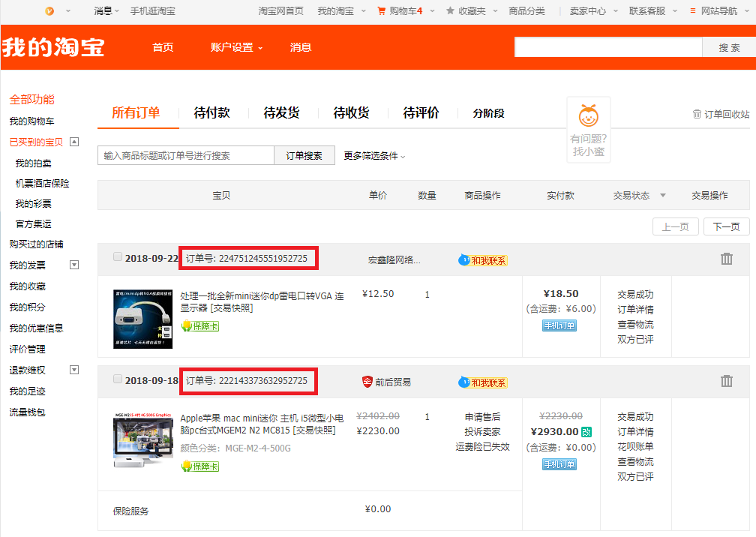Image resolution: width=756 pixels, height=537 pixels.
Task: Click the green 改 price-changed icon
Action: coord(586,432)
